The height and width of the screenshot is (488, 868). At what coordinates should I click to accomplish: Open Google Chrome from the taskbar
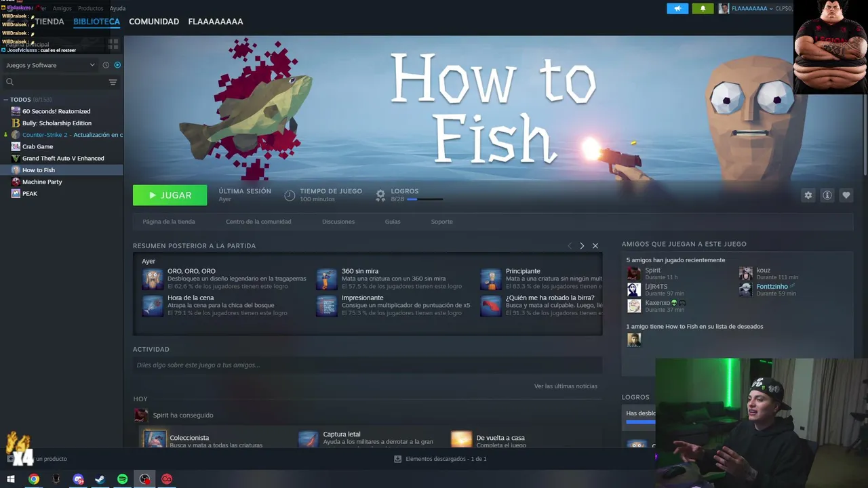(33, 479)
